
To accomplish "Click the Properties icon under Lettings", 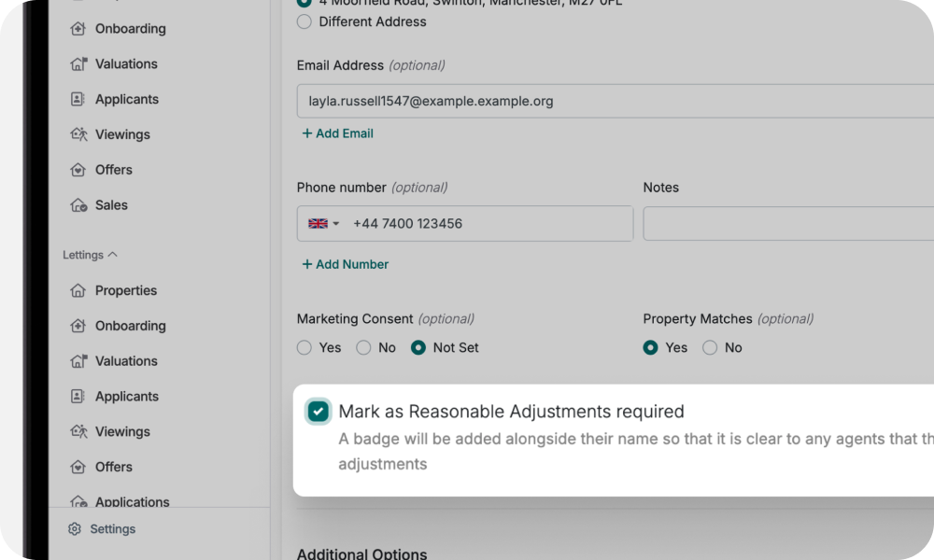I will (78, 290).
